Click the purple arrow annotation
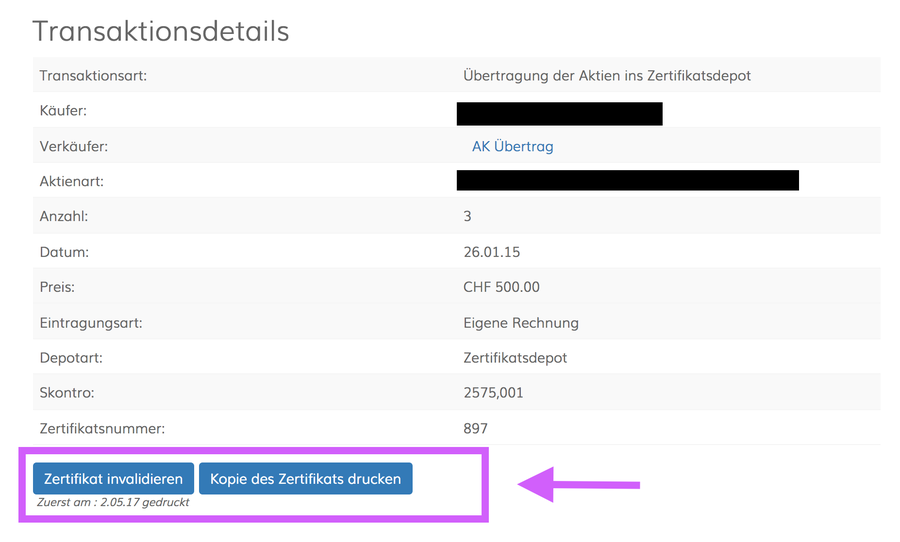The width and height of the screenshot is (900, 542). tap(579, 485)
